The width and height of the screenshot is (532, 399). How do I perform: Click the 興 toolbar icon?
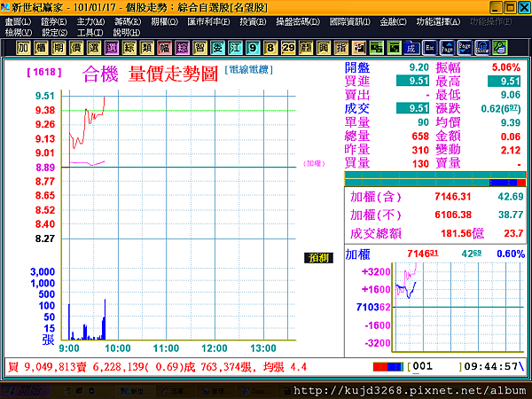pyautogui.click(x=324, y=48)
